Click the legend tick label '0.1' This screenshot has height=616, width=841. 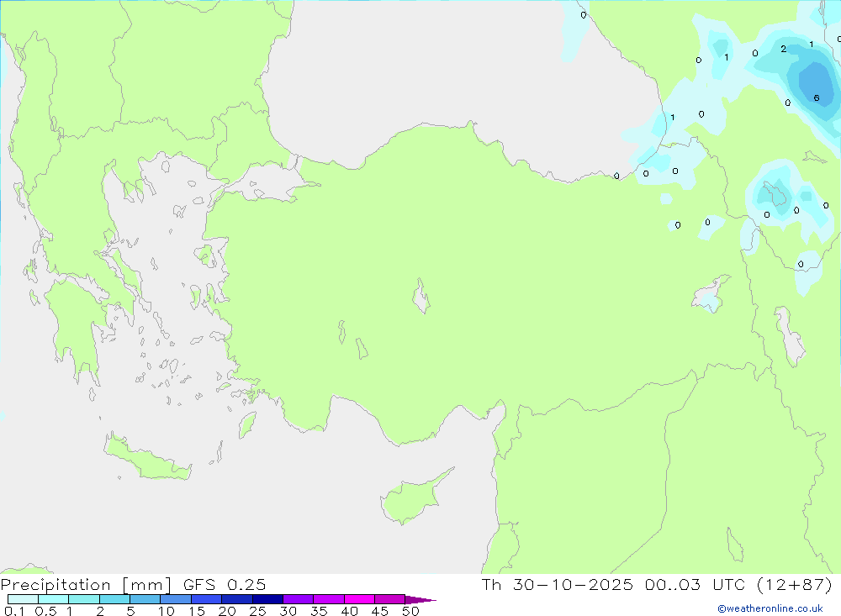pos(14,611)
